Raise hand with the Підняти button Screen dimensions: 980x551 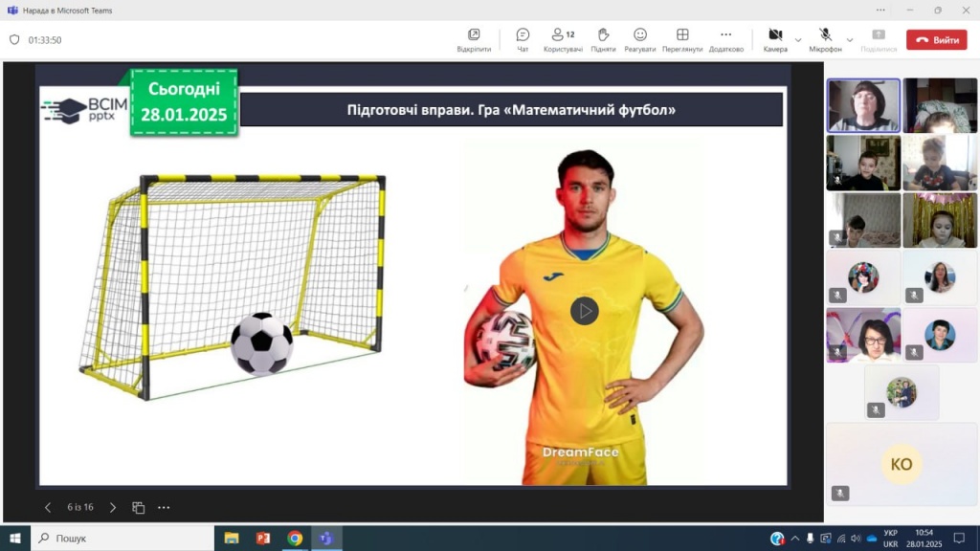[x=603, y=39]
